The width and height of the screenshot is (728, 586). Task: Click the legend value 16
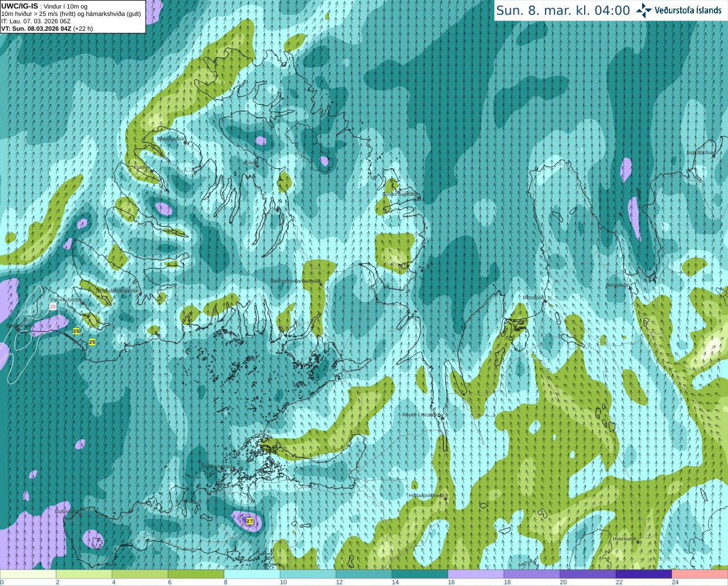[451, 582]
